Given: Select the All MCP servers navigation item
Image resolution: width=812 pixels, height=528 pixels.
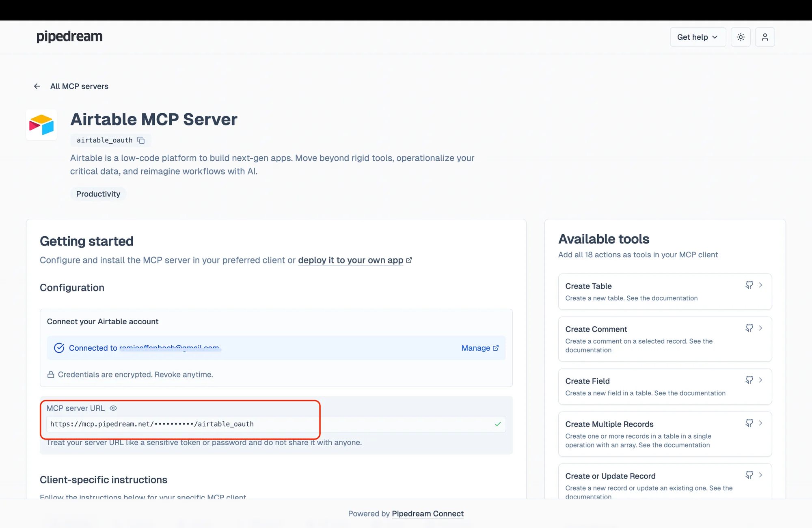Looking at the screenshot, I should pos(79,86).
